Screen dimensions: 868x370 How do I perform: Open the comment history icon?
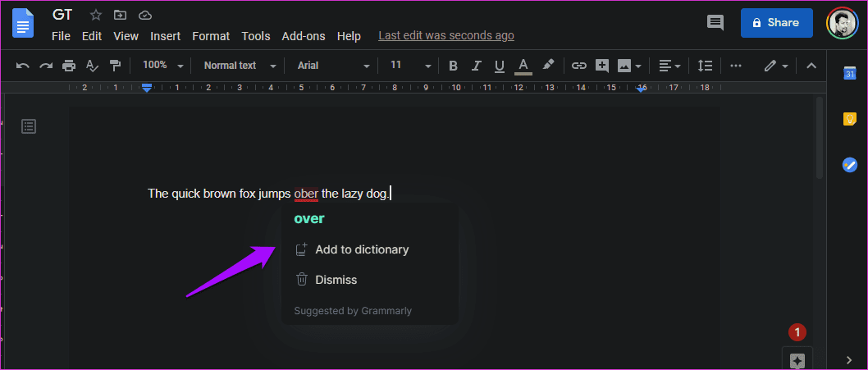tap(715, 23)
